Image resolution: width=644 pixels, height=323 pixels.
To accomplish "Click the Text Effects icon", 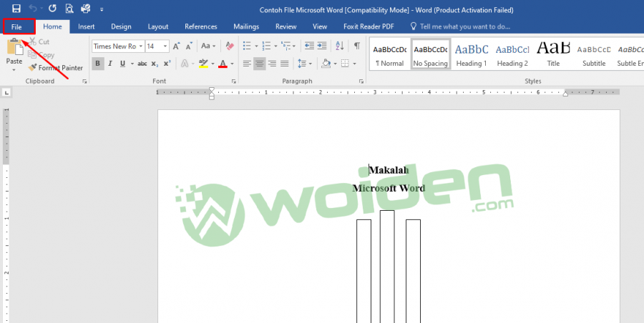I will tap(185, 64).
